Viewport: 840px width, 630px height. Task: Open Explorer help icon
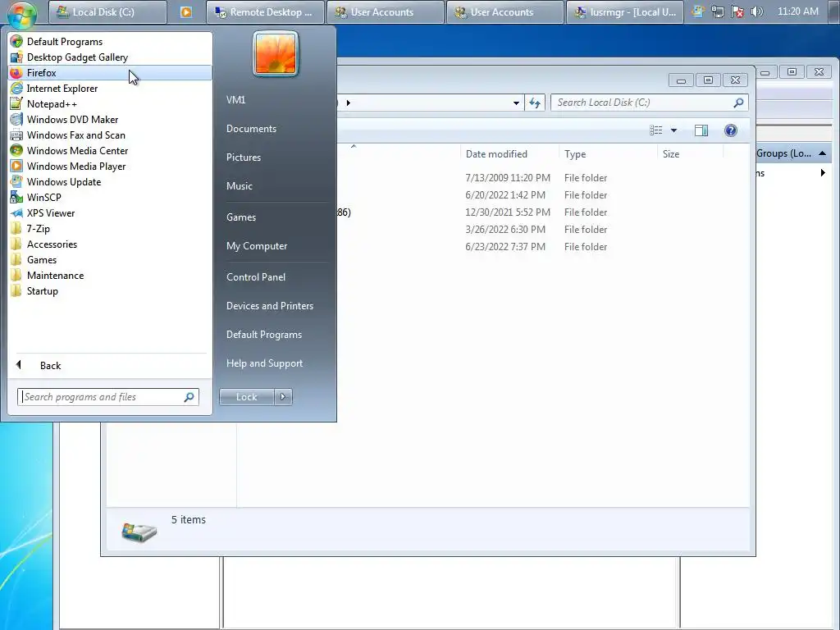coord(731,130)
